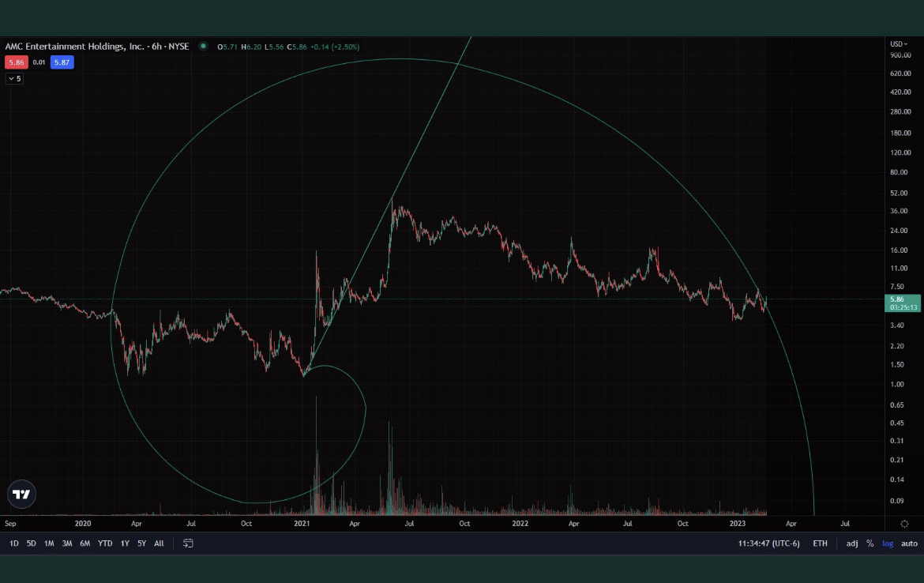924x583 pixels.
Task: Click the TradingView logo watermark
Action: click(x=21, y=493)
